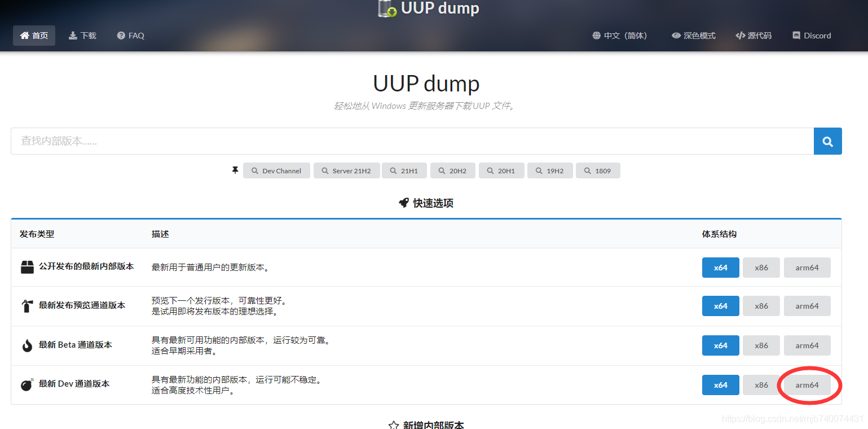Open 源代码 source code link

coord(754,36)
